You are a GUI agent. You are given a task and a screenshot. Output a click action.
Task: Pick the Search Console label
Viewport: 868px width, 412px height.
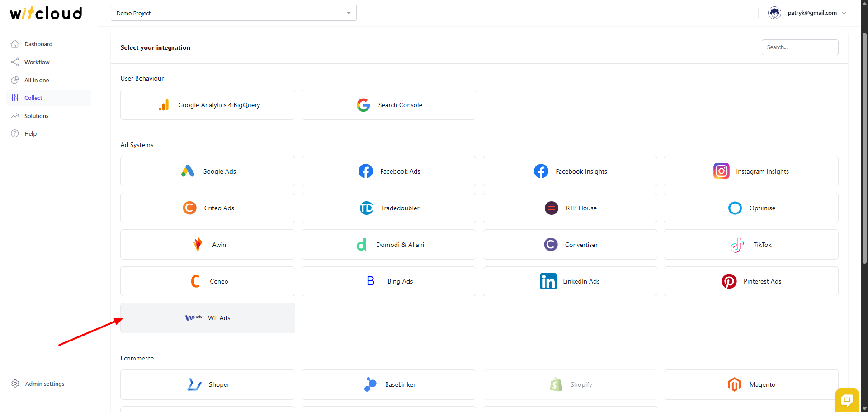(x=400, y=105)
